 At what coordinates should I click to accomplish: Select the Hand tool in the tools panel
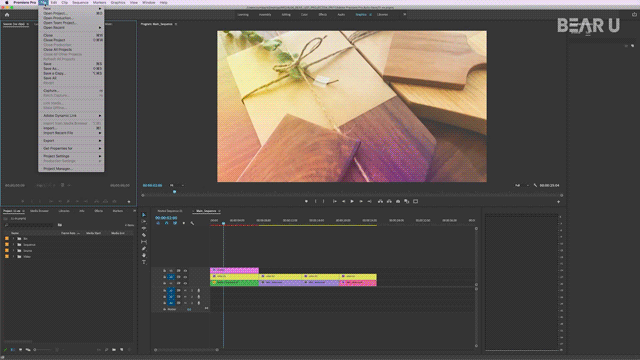pos(144,256)
